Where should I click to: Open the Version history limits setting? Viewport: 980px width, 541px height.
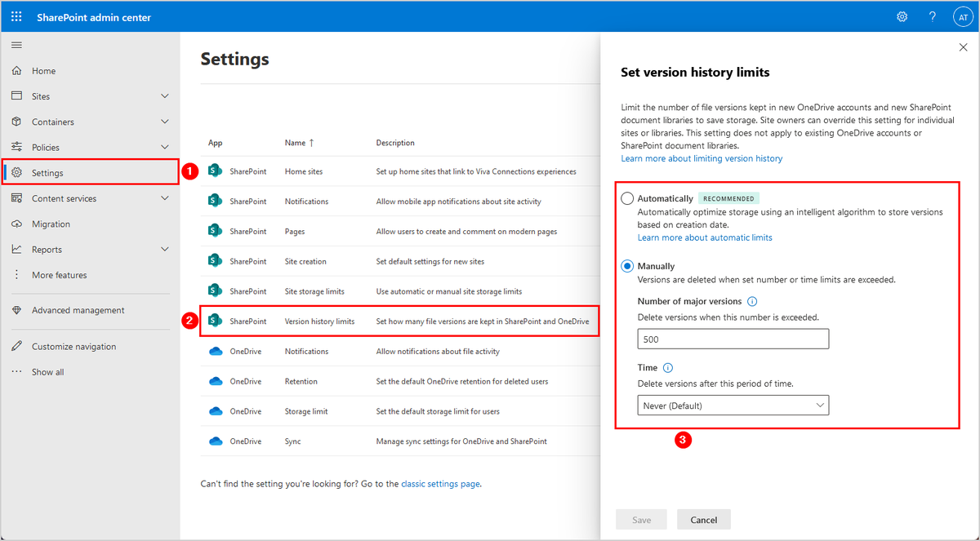[319, 321]
